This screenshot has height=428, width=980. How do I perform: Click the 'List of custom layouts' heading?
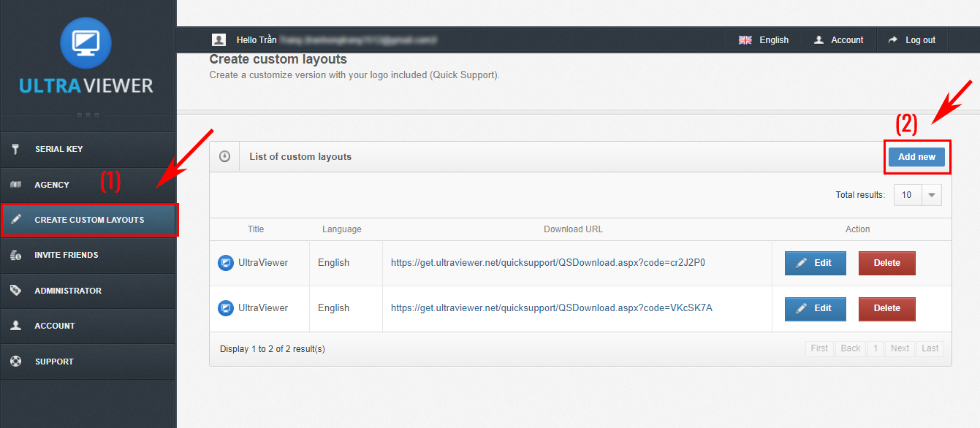pos(300,156)
